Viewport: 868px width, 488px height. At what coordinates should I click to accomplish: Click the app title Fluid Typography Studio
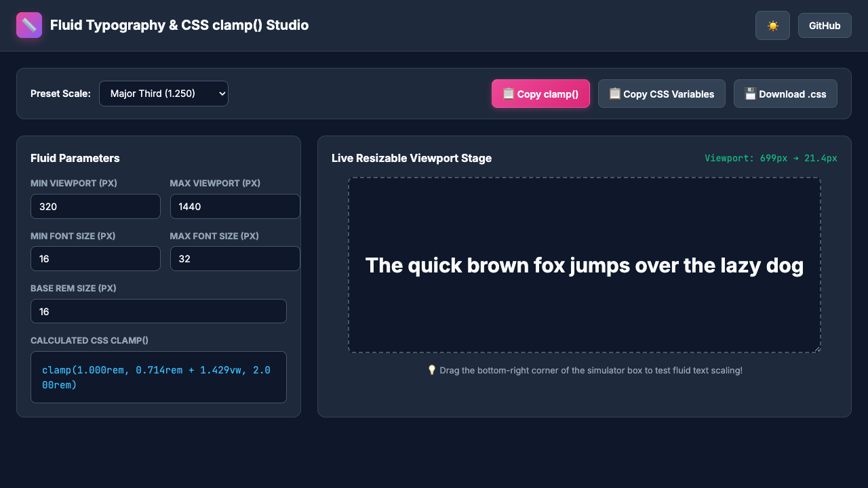[180, 25]
